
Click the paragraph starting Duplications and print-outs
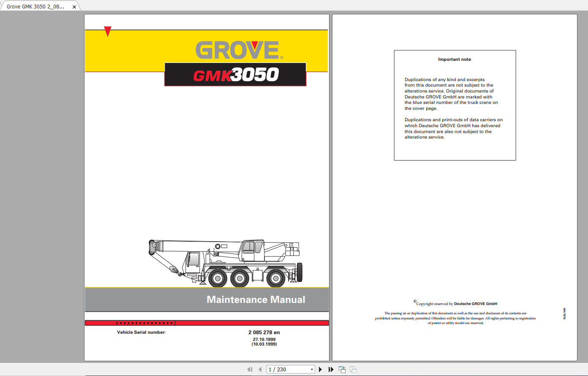pyautogui.click(x=454, y=128)
